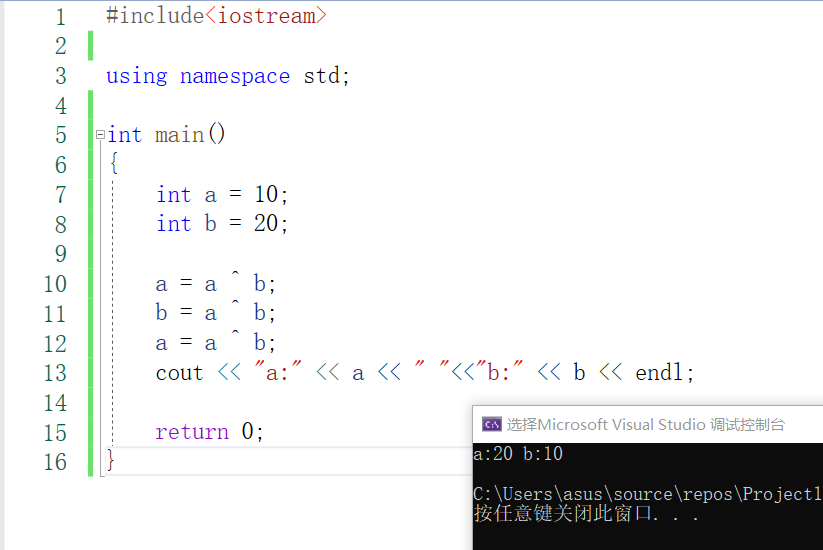Click the 'a = a ^ b;' on line 10
This screenshot has height=550, width=823.
click(x=215, y=282)
